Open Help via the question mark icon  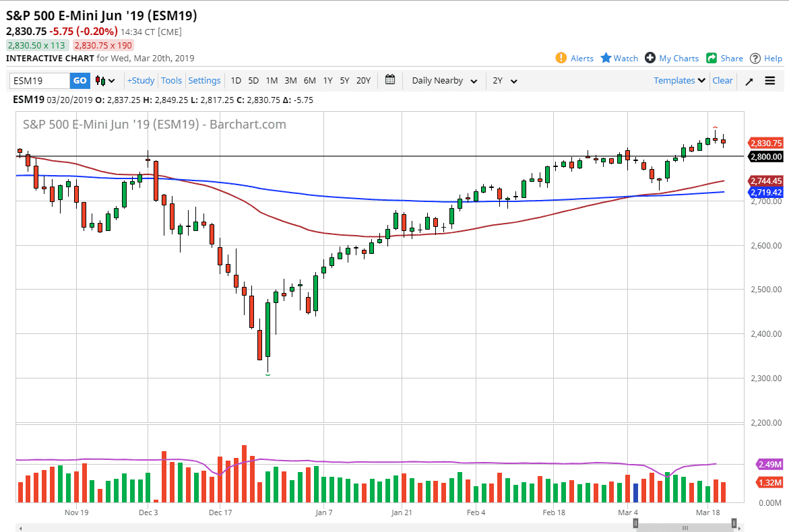coord(756,59)
